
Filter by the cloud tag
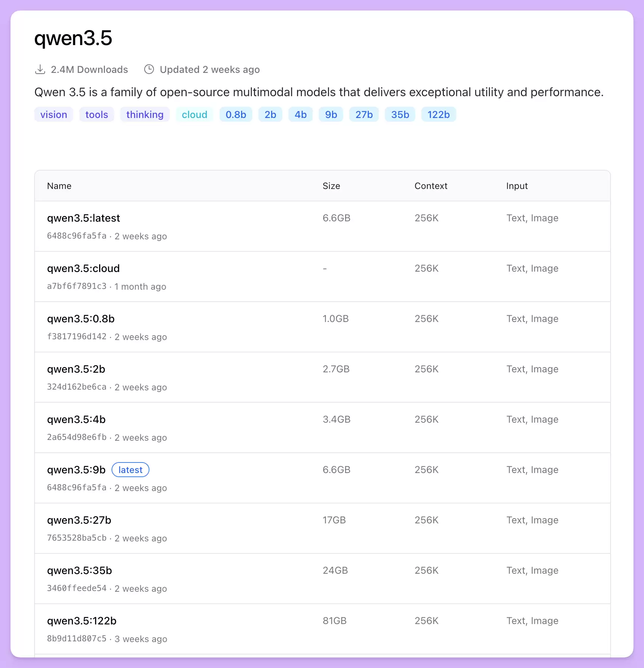[x=195, y=115]
